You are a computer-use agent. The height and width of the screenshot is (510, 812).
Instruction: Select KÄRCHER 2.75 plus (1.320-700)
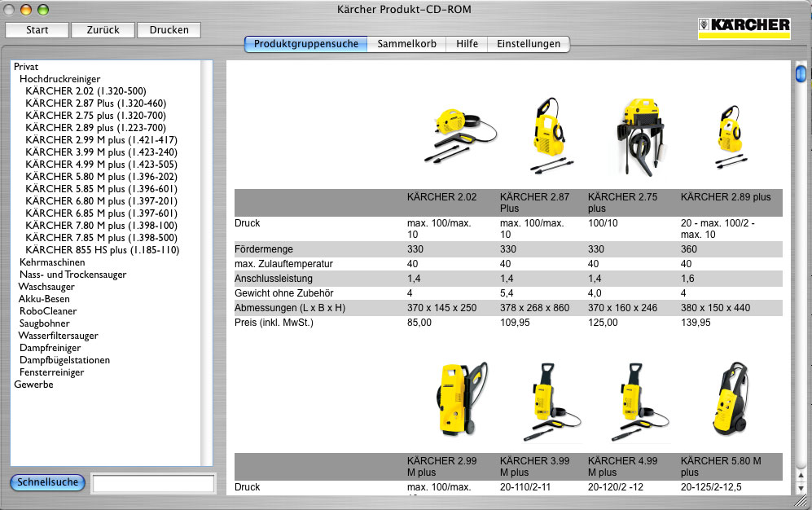pos(96,116)
